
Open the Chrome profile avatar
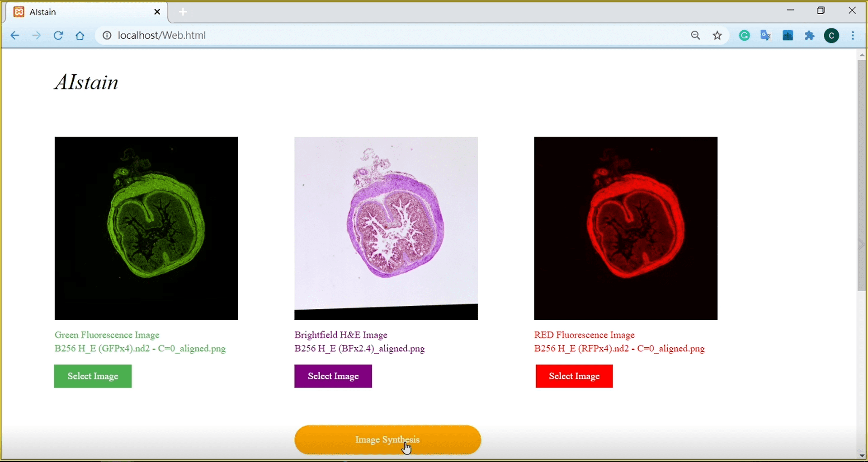coord(832,35)
